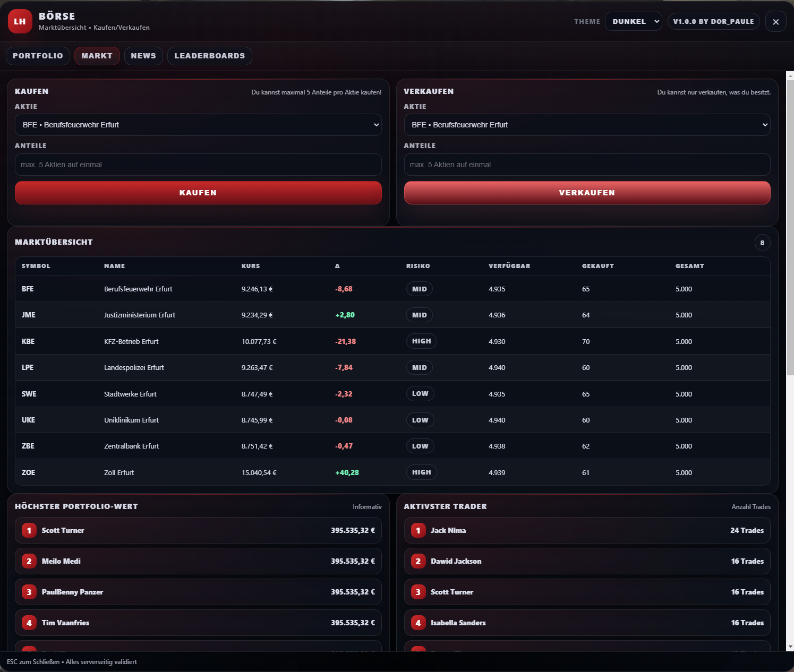The width and height of the screenshot is (794, 672).
Task: Click the LOW risk badge for Stadtwerke Erfurt
Action: [420, 393]
